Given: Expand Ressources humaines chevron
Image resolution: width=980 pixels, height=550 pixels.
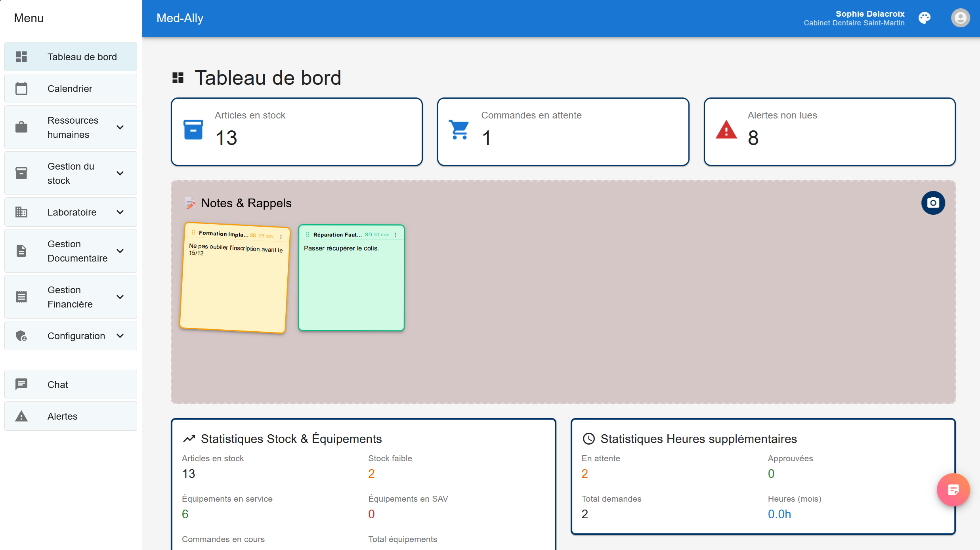Looking at the screenshot, I should tap(120, 127).
